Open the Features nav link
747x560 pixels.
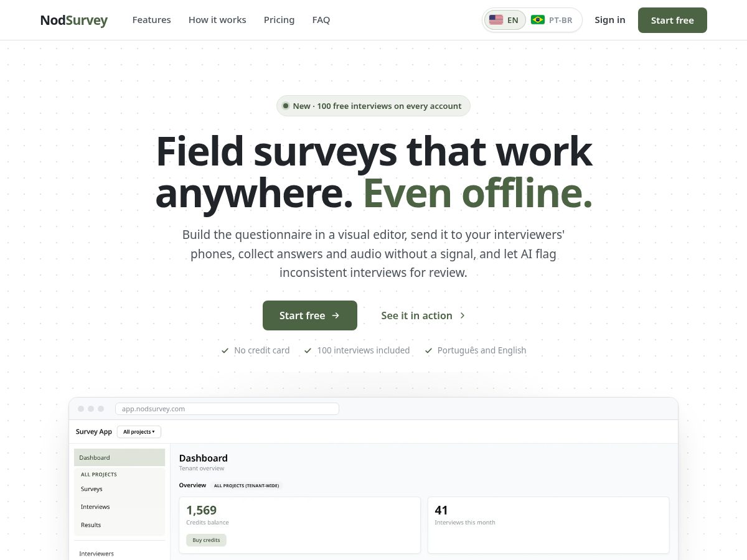coord(151,20)
